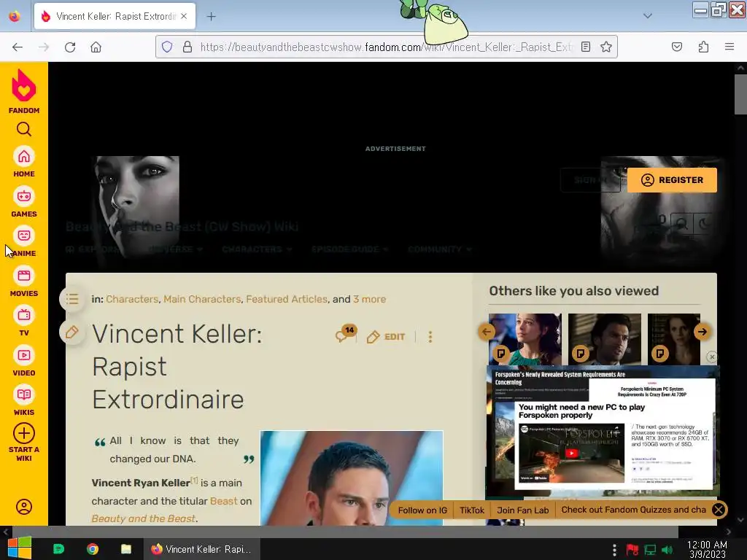Image resolution: width=747 pixels, height=560 pixels.
Task: Open File Explorer from taskbar
Action: pos(125,549)
